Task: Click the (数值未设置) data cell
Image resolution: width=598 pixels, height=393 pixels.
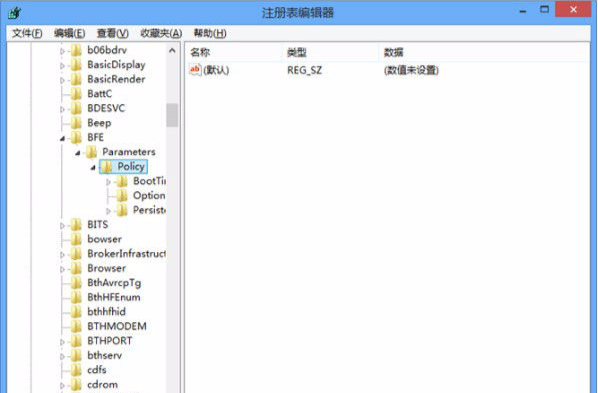Action: 411,70
